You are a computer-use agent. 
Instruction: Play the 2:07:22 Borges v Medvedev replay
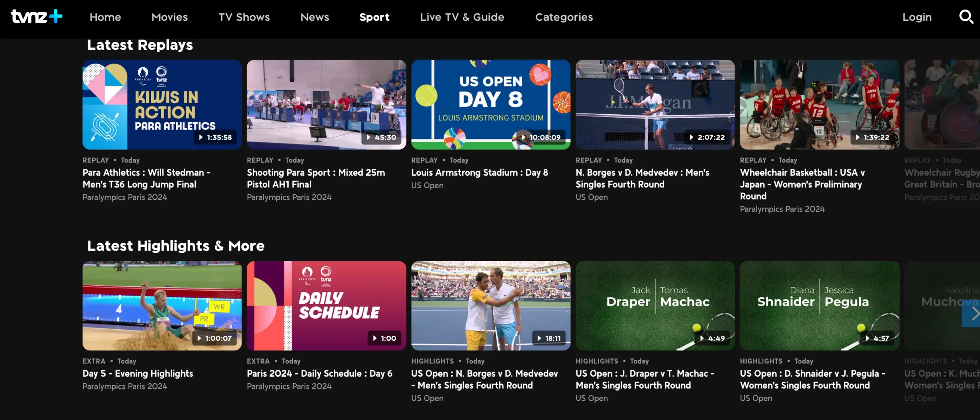pyautogui.click(x=707, y=137)
